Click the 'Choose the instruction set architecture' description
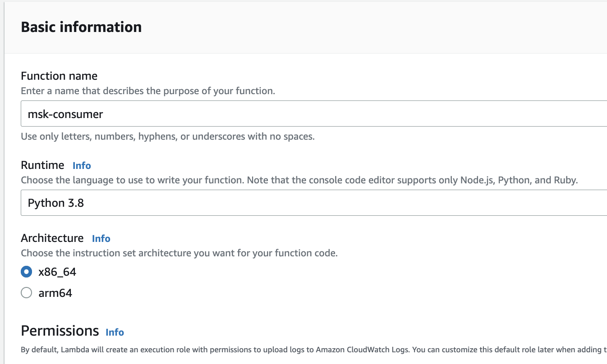This screenshot has height=364, width=607. 179,253
